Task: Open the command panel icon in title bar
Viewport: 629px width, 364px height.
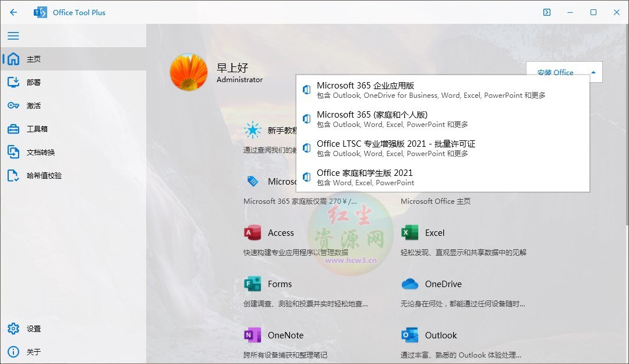Action: [x=547, y=12]
